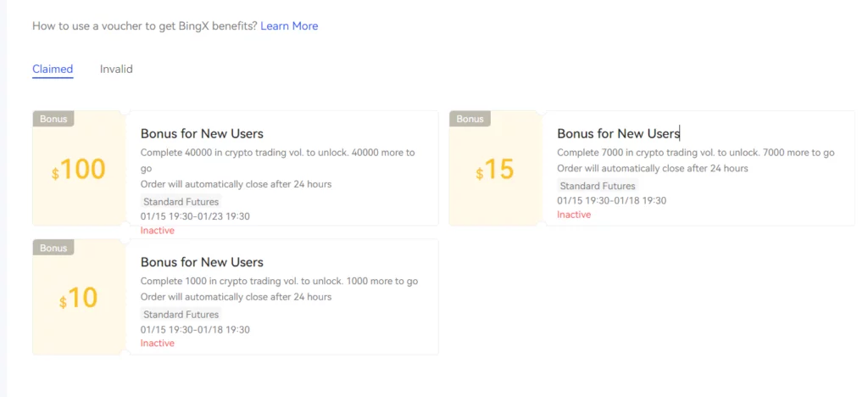Click the Inactive status on the $10 voucher
Image resolution: width=868 pixels, height=397 pixels.
158,344
